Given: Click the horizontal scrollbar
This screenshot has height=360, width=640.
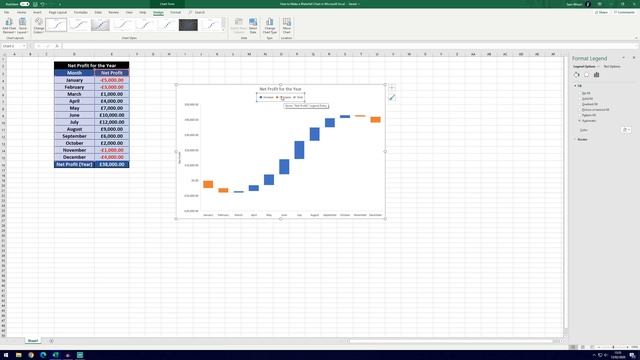Looking at the screenshot, I should coord(451,341).
